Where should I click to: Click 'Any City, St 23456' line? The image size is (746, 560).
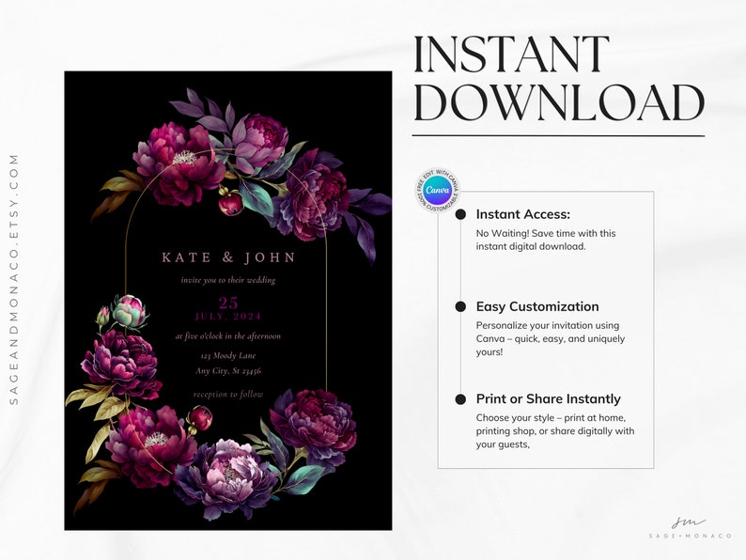pos(228,370)
